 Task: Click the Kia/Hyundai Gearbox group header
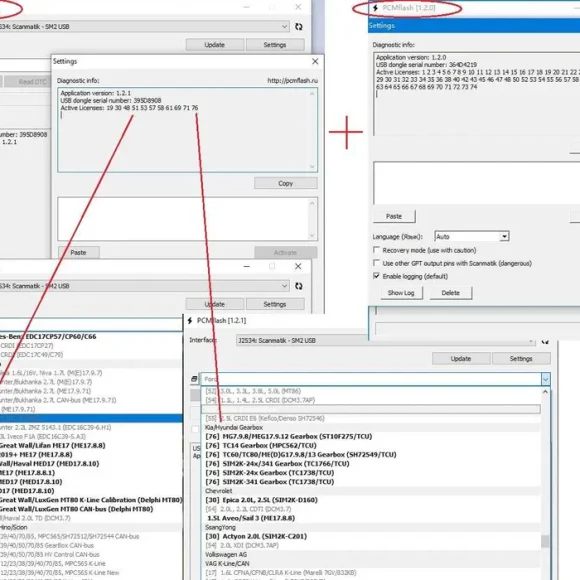pos(234,427)
